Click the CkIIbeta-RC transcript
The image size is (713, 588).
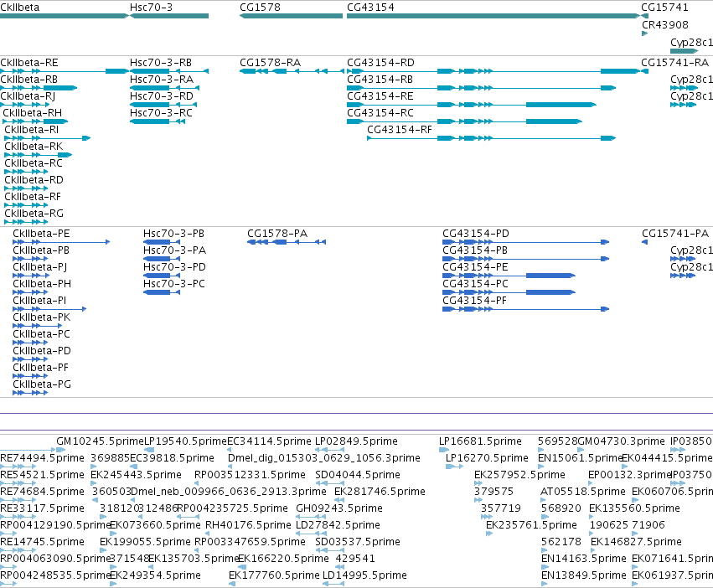[26, 172]
